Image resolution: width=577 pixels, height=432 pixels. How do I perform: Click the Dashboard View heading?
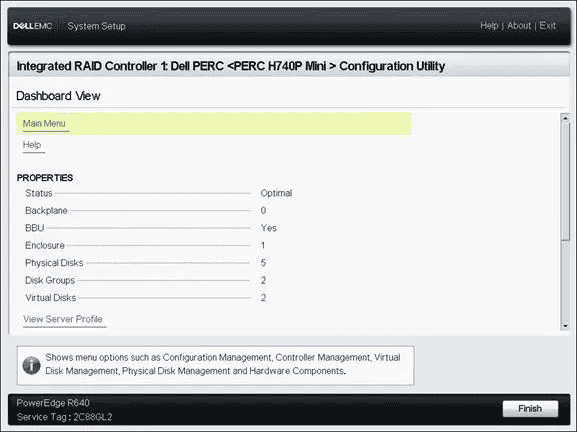pos(58,96)
